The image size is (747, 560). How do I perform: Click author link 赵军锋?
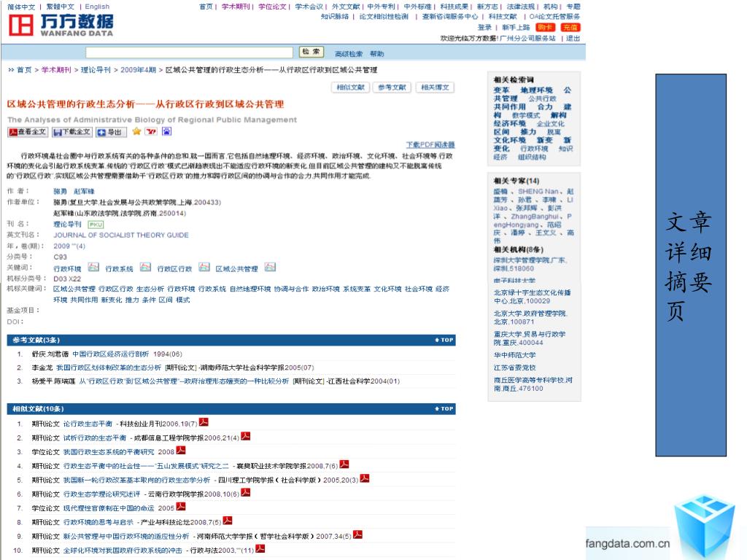(x=85, y=192)
